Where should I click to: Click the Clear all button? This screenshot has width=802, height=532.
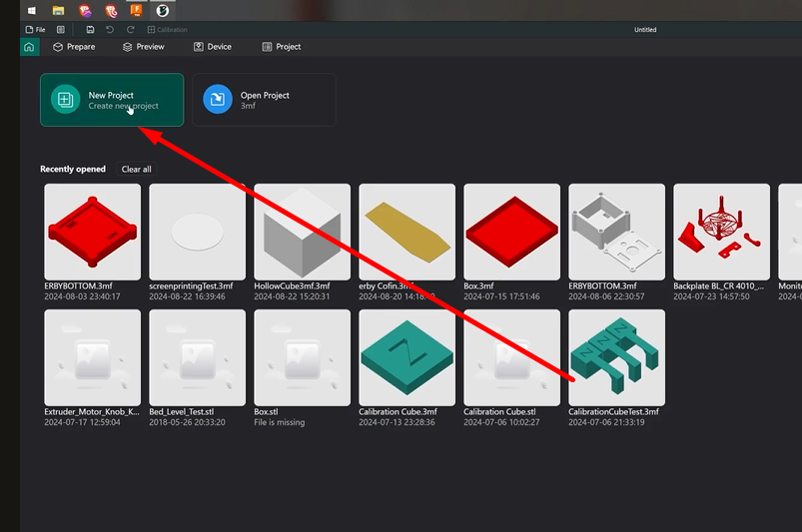click(136, 169)
